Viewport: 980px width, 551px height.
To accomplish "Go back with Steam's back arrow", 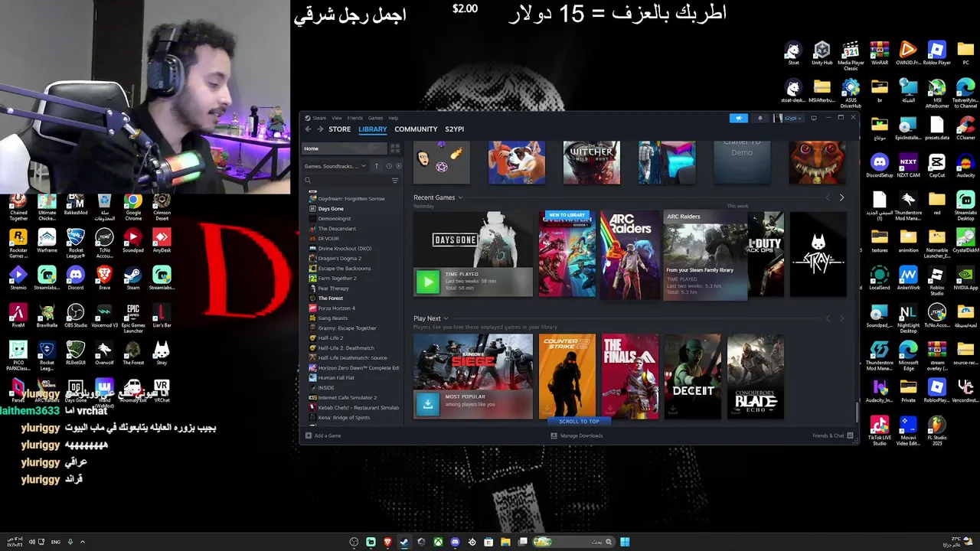I will pos(309,129).
